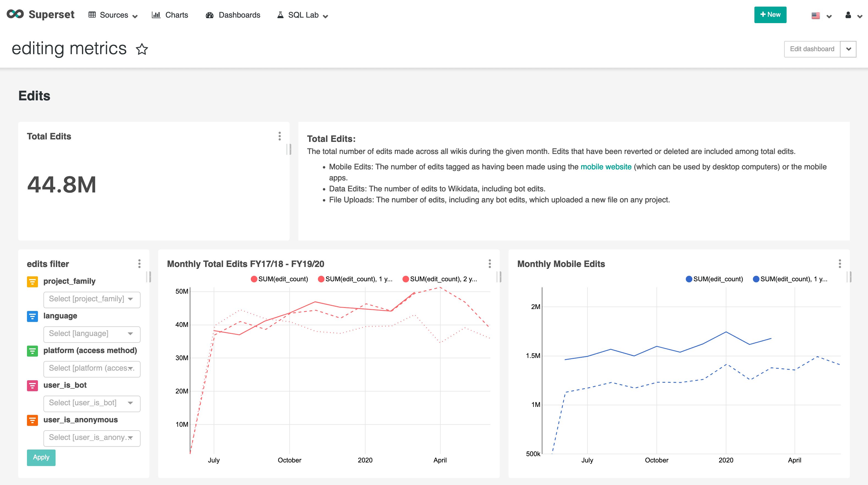Click the Dashboards gauge icon
The image size is (868, 485).
(x=209, y=15)
